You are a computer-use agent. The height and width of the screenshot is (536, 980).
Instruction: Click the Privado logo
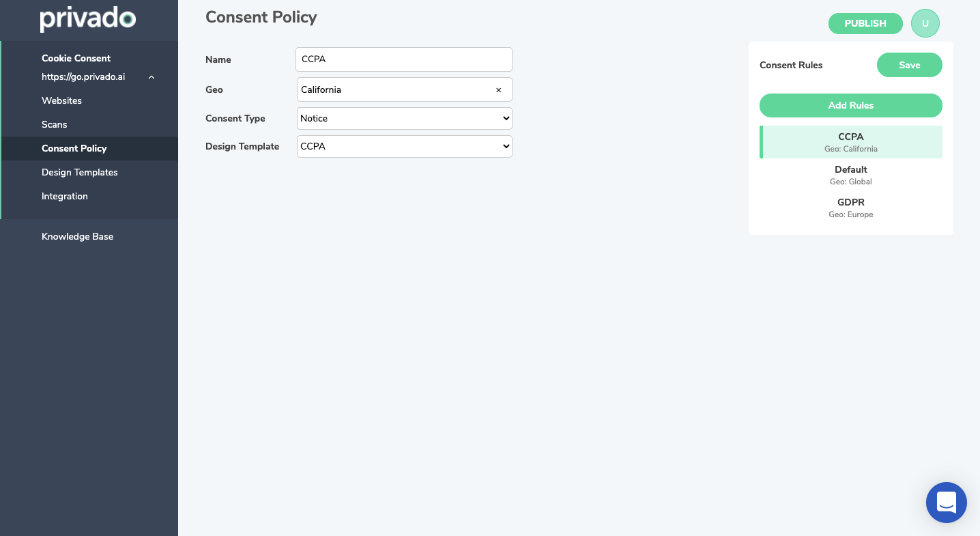(87, 18)
